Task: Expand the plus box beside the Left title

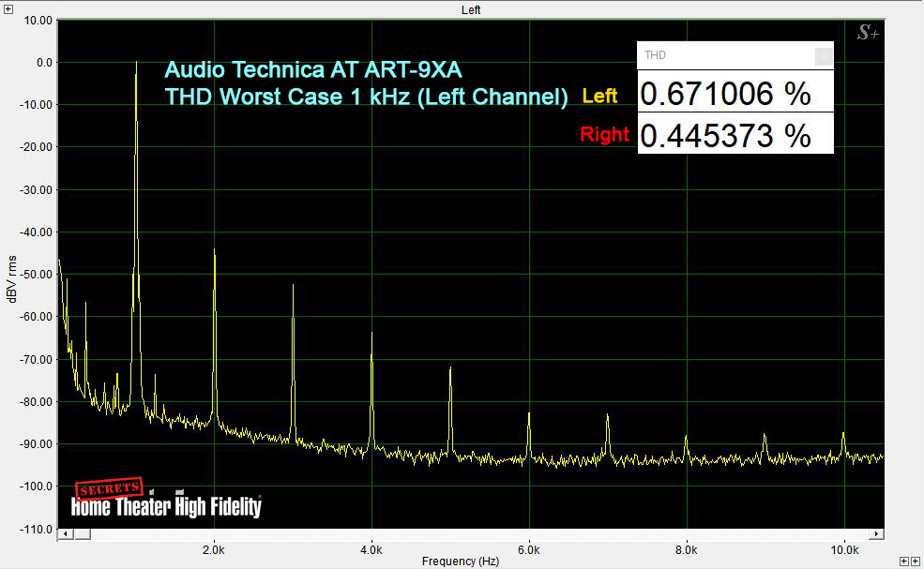Action: 8,8
